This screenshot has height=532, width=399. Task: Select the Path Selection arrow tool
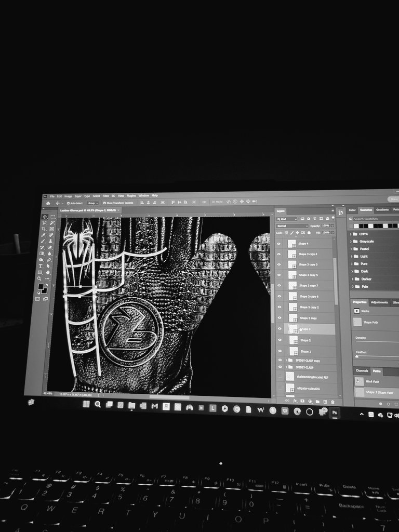click(48, 267)
